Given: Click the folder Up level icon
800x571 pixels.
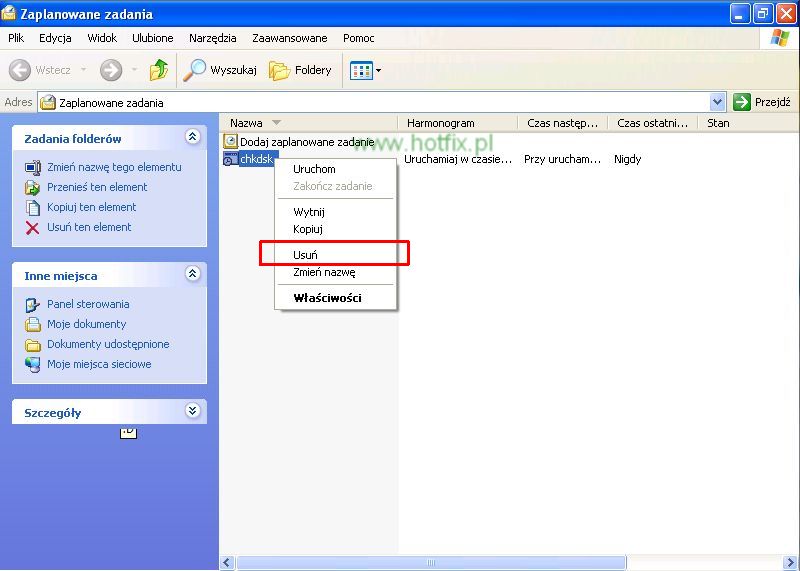Looking at the screenshot, I should pos(158,70).
